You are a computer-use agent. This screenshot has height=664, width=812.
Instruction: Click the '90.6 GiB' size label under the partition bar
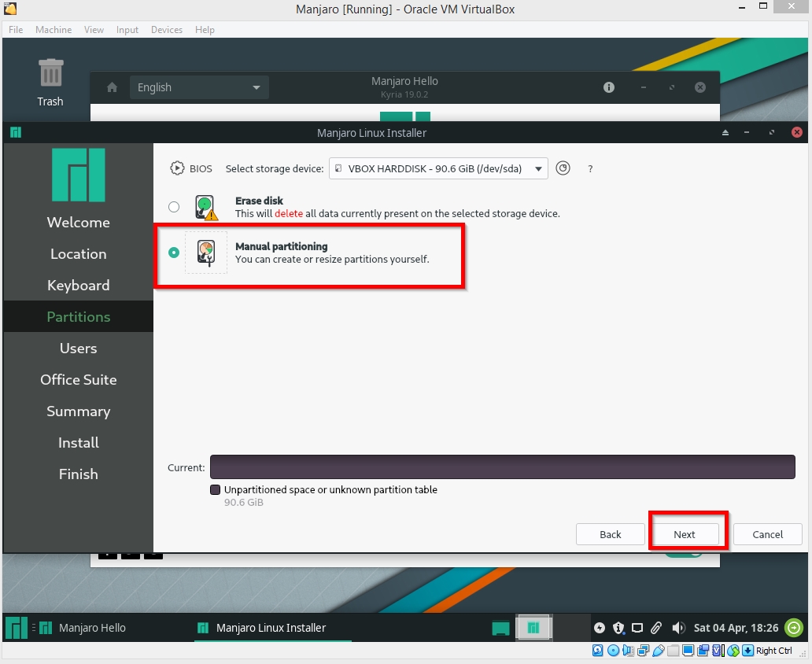point(243,503)
